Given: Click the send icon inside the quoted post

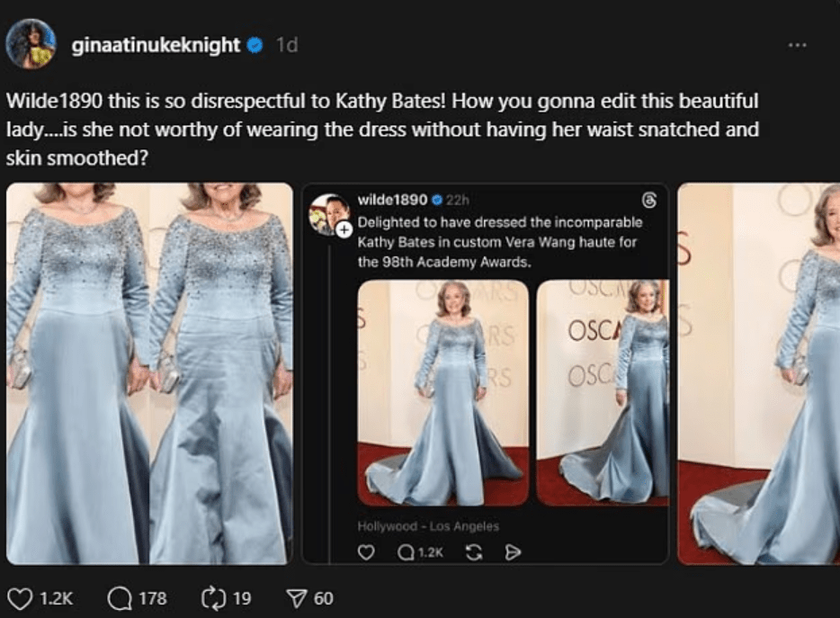Looking at the screenshot, I should coord(513,552).
